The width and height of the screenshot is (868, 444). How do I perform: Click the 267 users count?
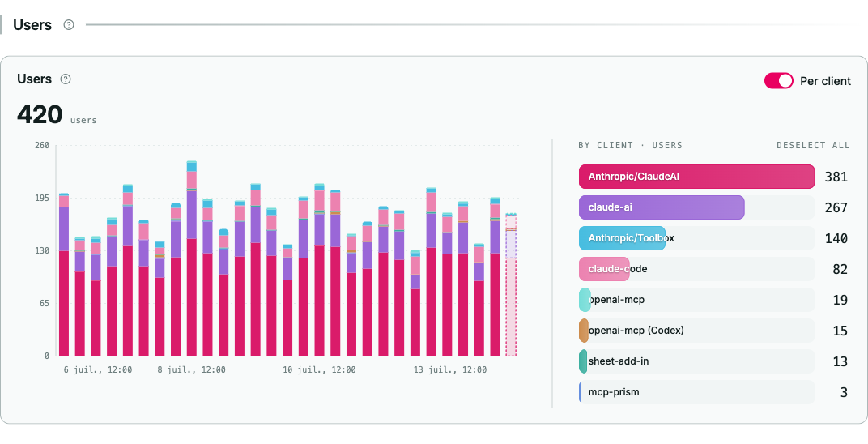coord(836,207)
